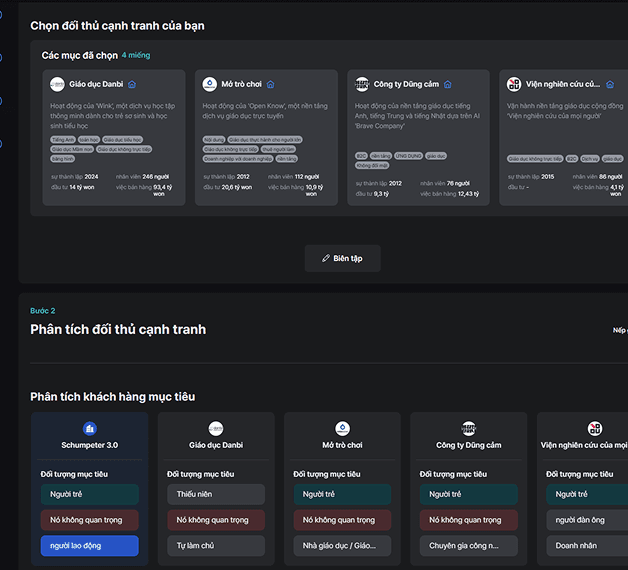Click the băng hình tag on Giáo dục Danbi card
The height and width of the screenshot is (570, 628).
62,159
